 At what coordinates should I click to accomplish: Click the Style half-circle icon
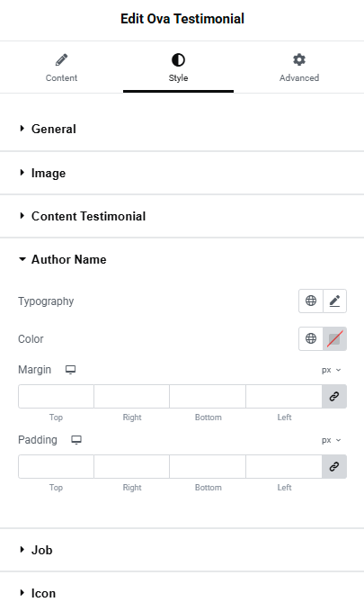coord(178,59)
